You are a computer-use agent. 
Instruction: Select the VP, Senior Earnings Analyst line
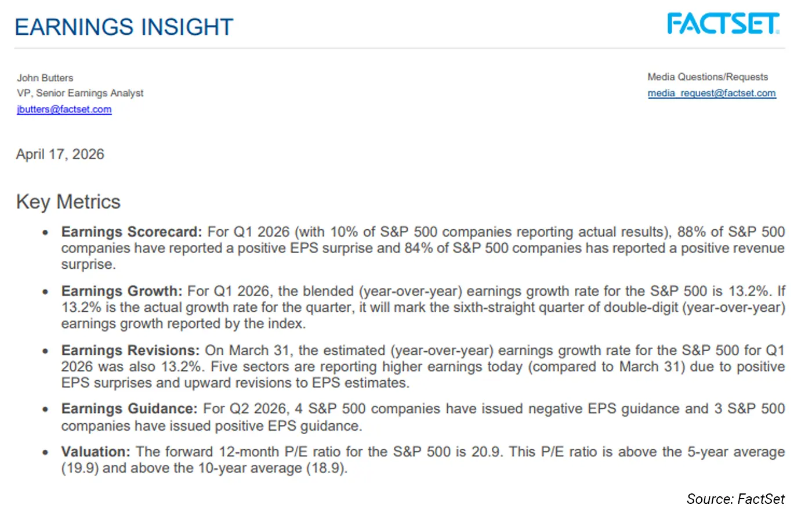click(80, 93)
